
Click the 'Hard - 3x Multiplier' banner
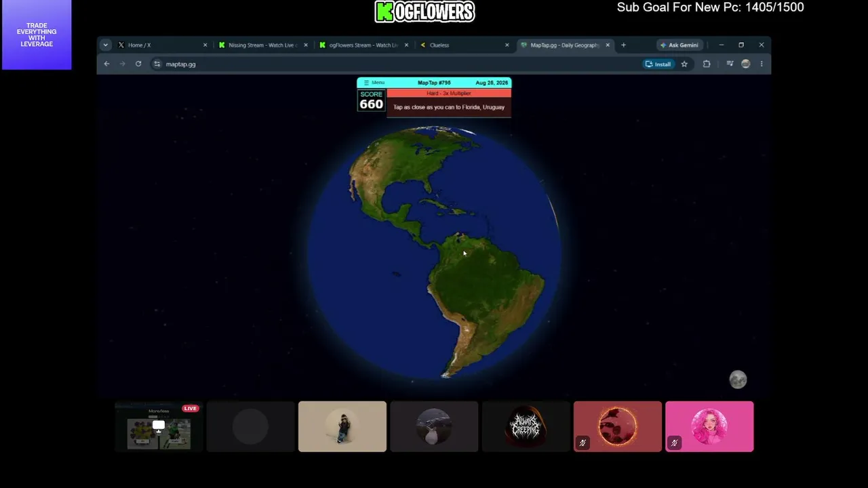click(449, 93)
